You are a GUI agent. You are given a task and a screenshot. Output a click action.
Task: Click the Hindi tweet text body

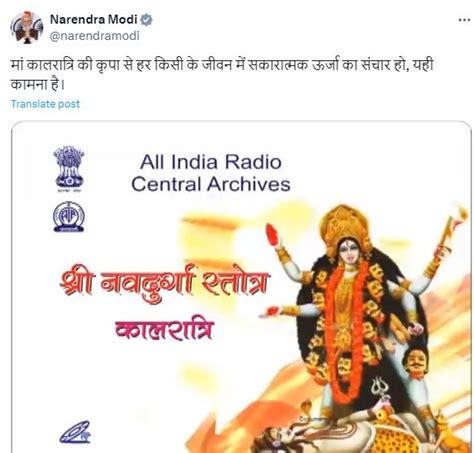point(222,74)
